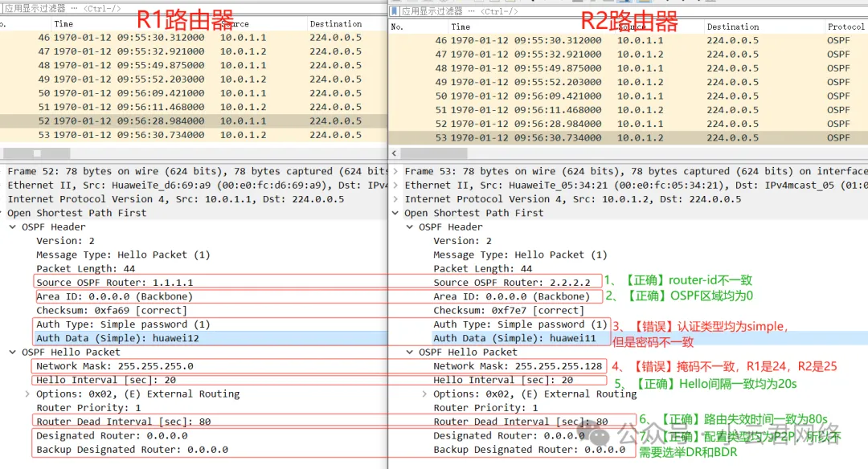Collapse the OSPF Header containing router 2.2.2.2
868x469 pixels.
pyautogui.click(x=410, y=227)
